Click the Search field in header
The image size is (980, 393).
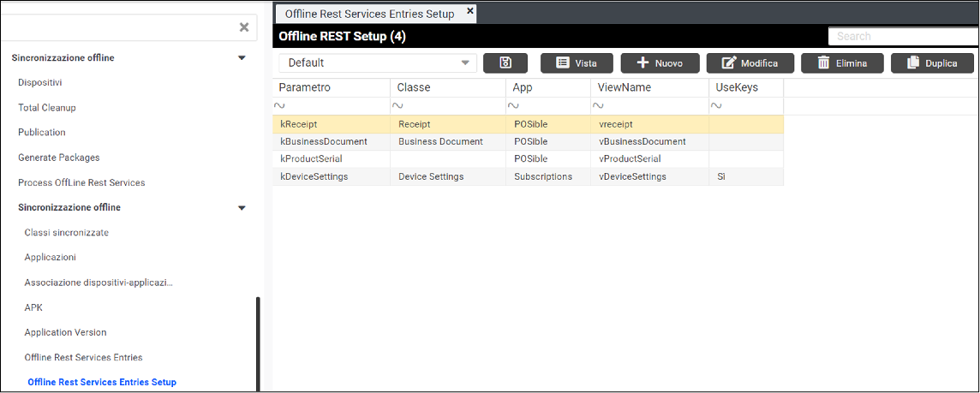tap(901, 36)
